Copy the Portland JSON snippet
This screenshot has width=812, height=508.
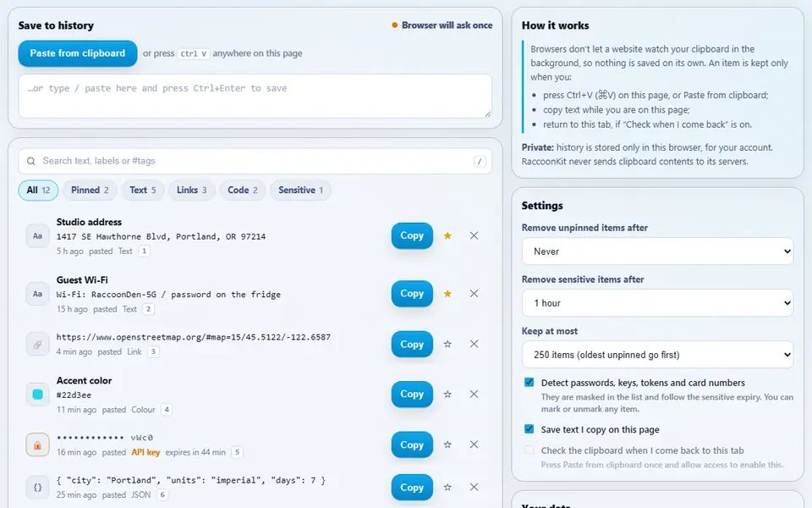tap(412, 488)
